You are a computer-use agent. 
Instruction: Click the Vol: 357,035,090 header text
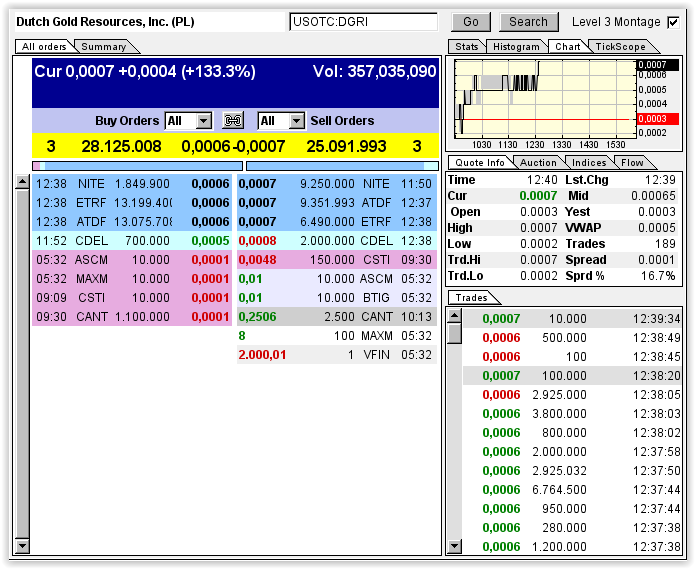[375, 71]
